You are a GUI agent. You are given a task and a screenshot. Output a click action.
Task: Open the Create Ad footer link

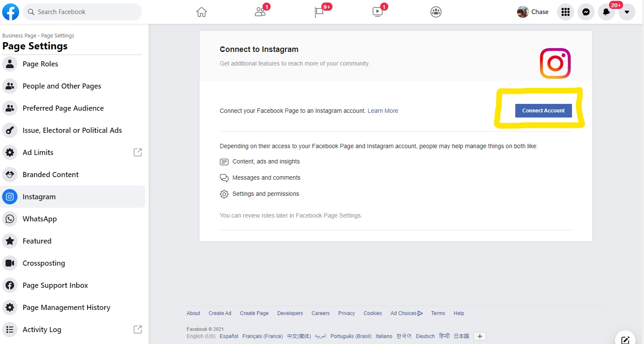coord(220,313)
